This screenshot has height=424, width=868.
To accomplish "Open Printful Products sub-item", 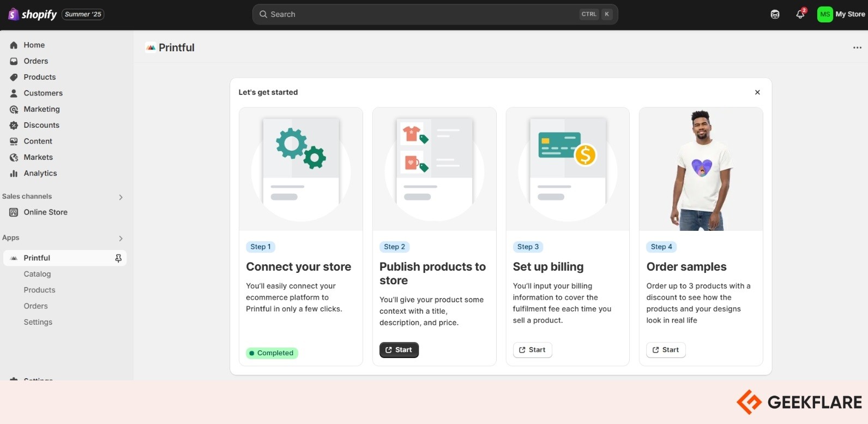I will 39,290.
